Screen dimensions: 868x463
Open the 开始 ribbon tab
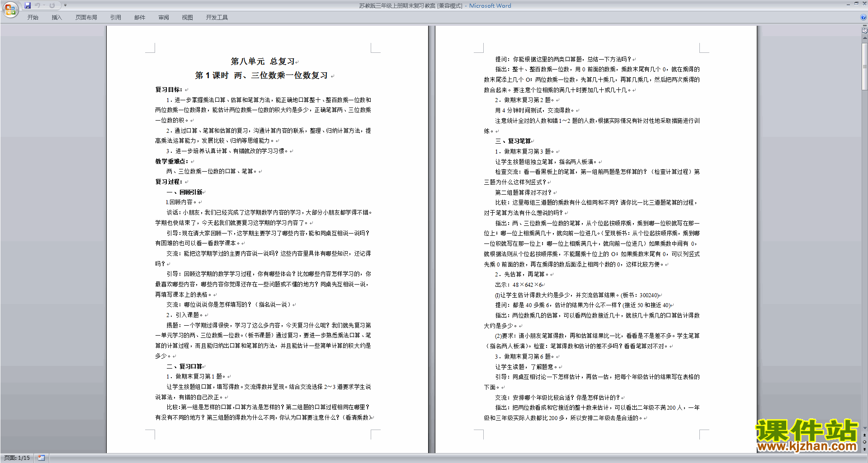33,18
